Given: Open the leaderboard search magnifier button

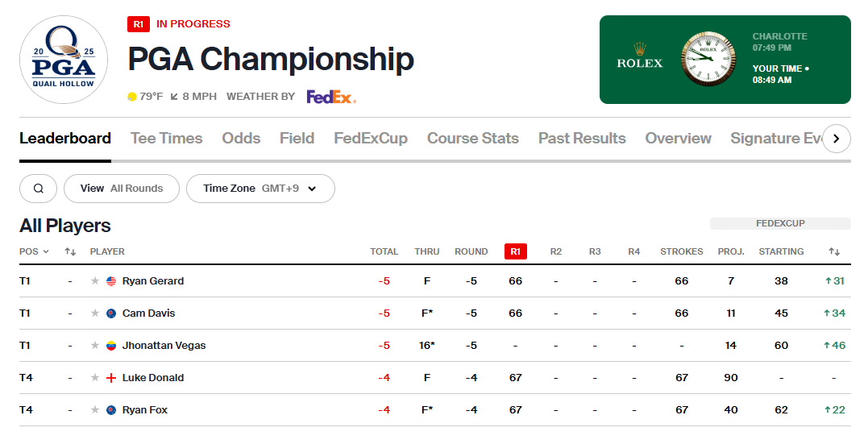Looking at the screenshot, I should coord(38,189).
